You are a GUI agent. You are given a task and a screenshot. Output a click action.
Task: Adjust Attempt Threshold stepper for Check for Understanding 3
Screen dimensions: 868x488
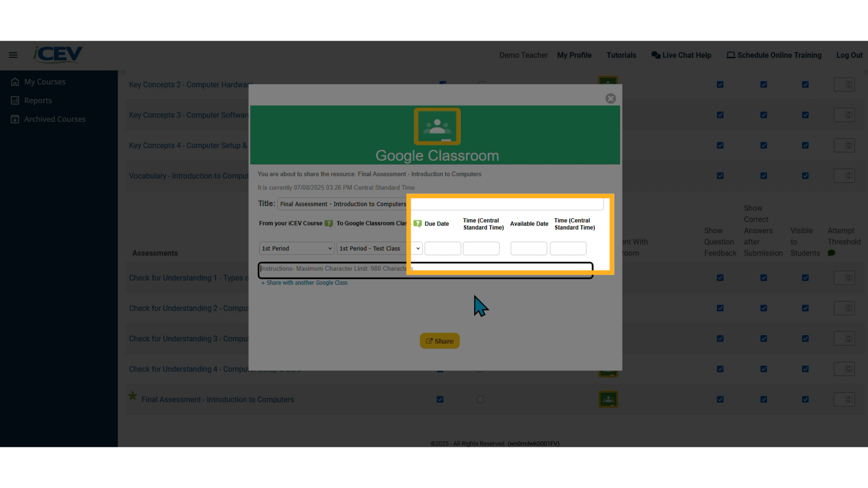pos(844,339)
